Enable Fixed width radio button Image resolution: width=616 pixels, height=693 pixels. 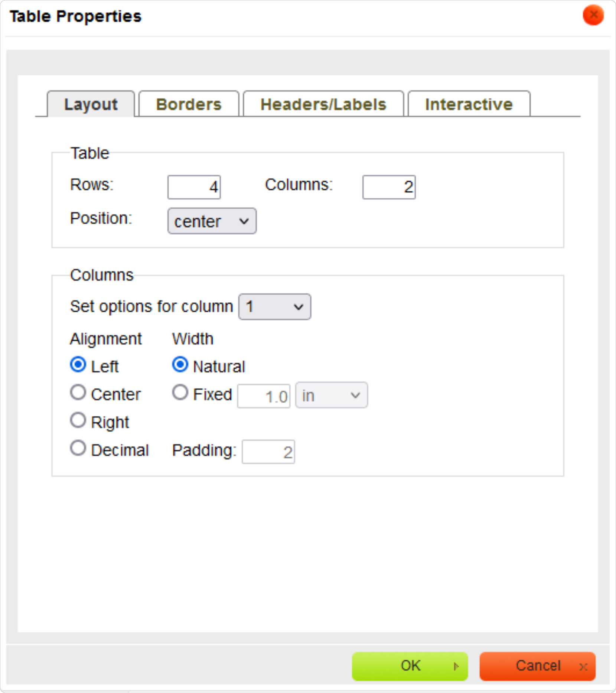[180, 392]
